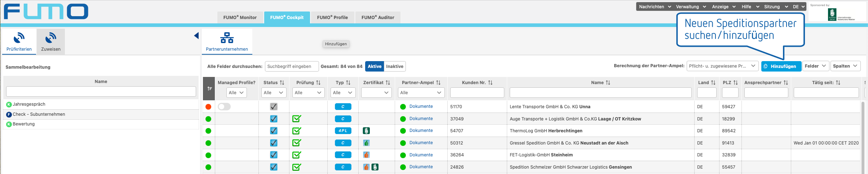Switch to FUMO Profile tab
Image resolution: width=868 pixels, height=174 pixels.
[332, 17]
